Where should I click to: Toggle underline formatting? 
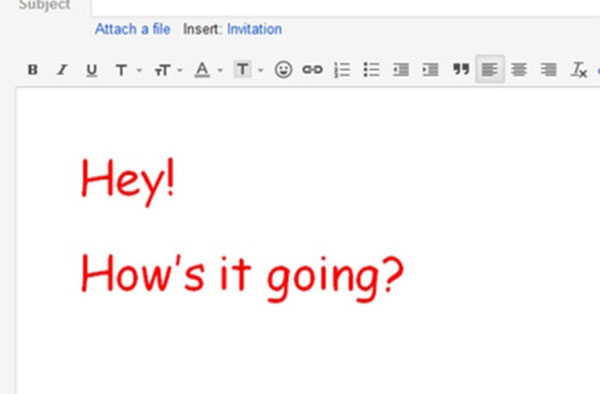91,70
